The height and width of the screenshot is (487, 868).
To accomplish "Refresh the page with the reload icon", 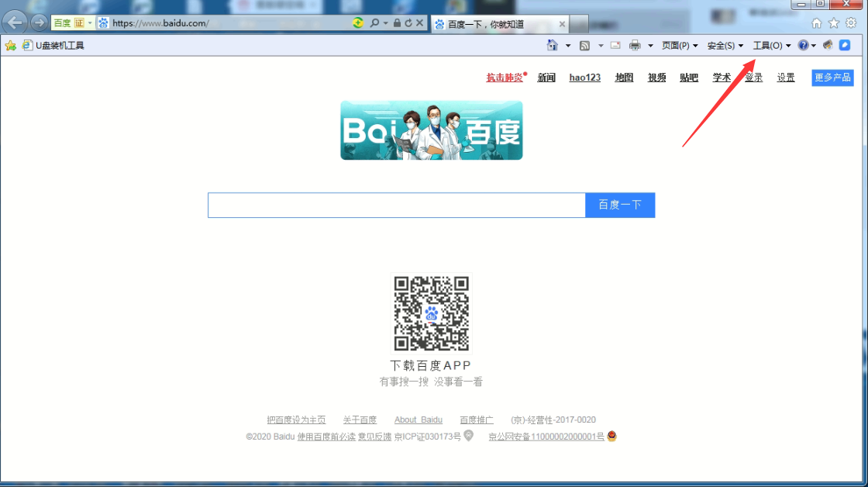I will pyautogui.click(x=408, y=22).
